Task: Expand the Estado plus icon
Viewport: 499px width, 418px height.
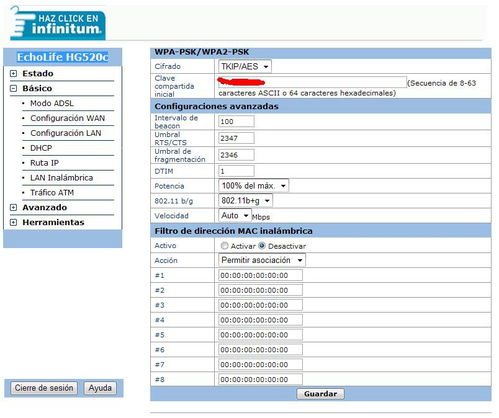Action: [x=13, y=74]
